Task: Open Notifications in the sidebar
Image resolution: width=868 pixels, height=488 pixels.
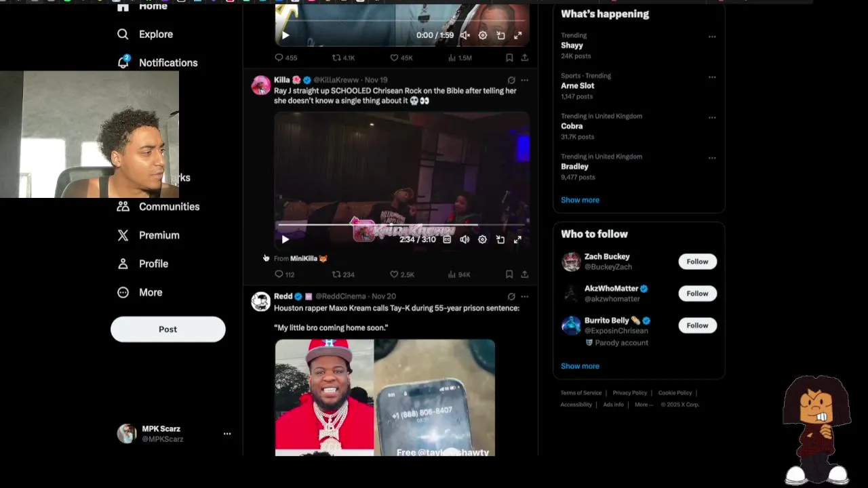Action: (x=157, y=62)
